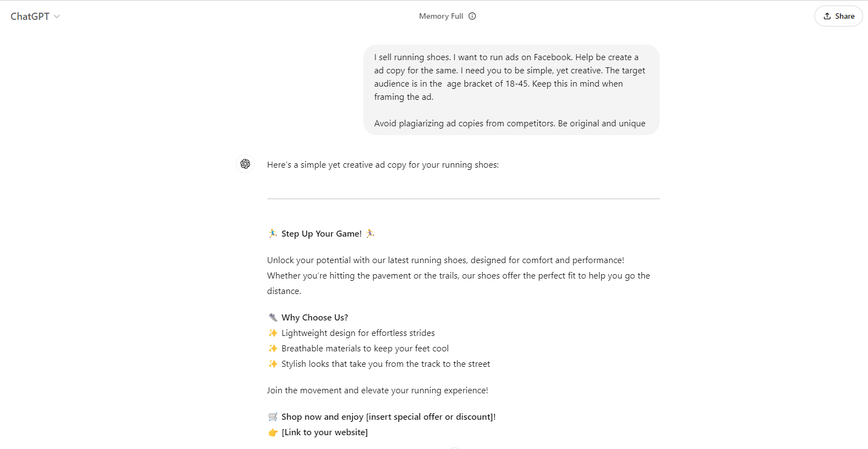The image size is (868, 449).
Task: Click the Share button
Action: pos(838,16)
